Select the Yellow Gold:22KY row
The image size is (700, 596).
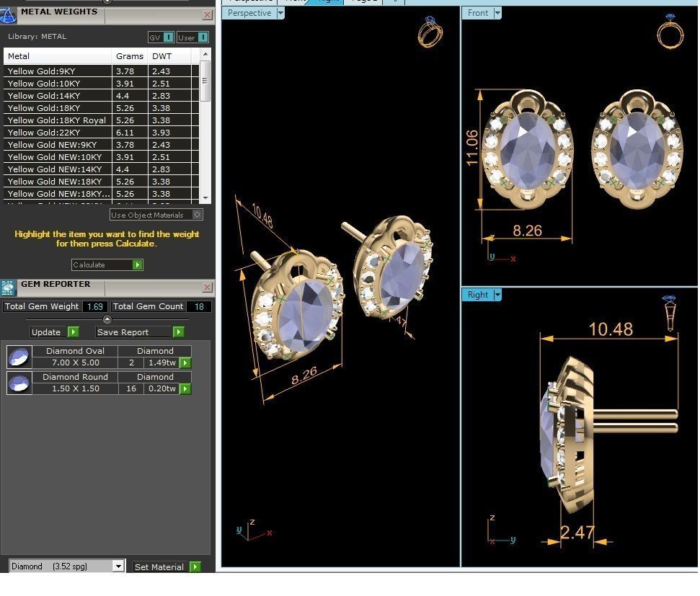pos(102,133)
